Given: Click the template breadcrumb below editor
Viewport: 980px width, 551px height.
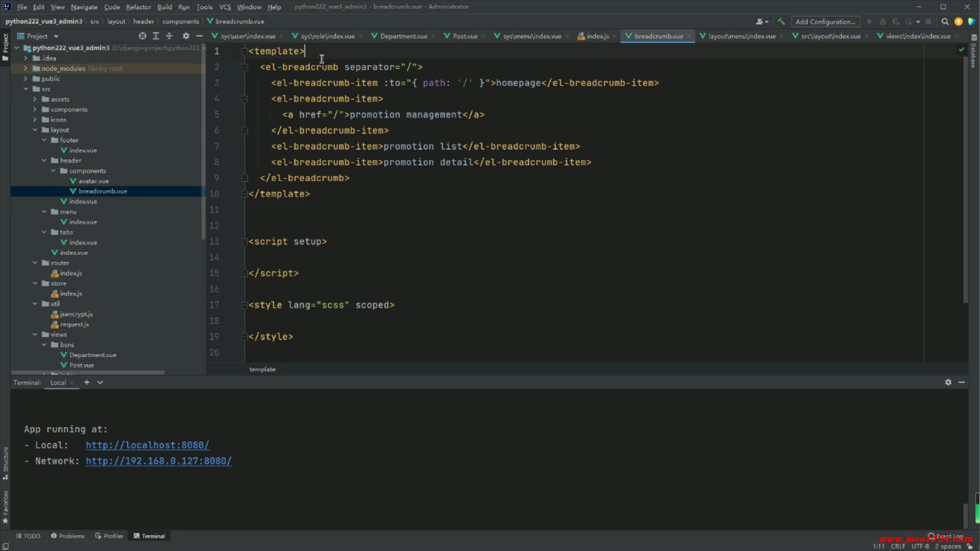Looking at the screenshot, I should click(x=262, y=369).
